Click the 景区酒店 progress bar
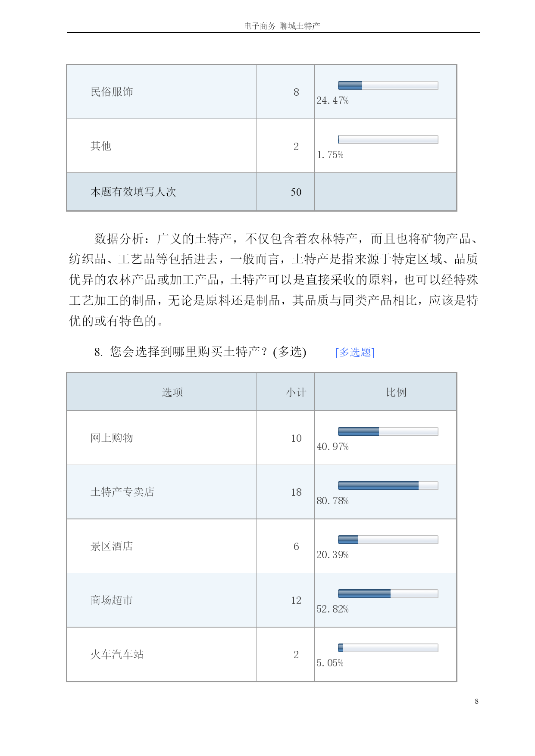The height and width of the screenshot is (756, 535). [388, 540]
